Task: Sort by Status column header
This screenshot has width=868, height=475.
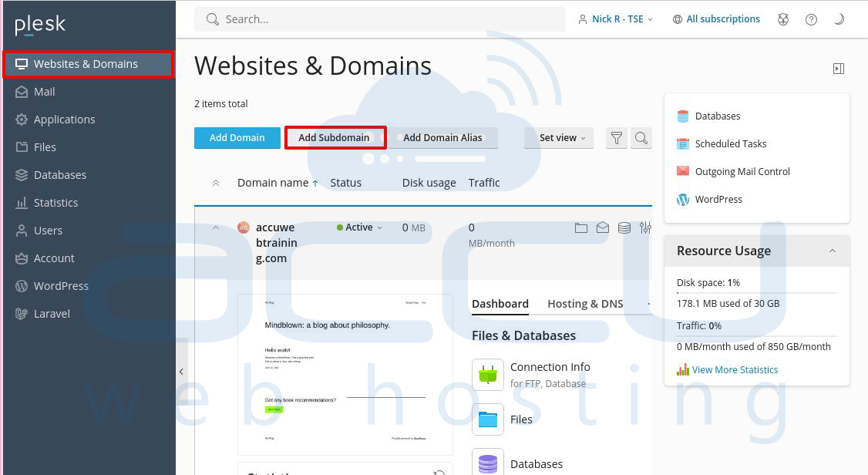Action: point(346,184)
